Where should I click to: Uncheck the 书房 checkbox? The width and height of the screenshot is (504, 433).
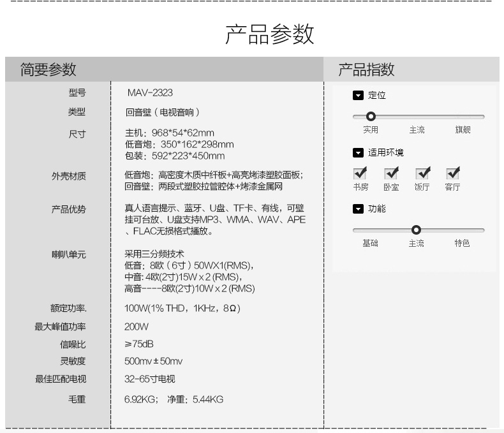coord(360,173)
